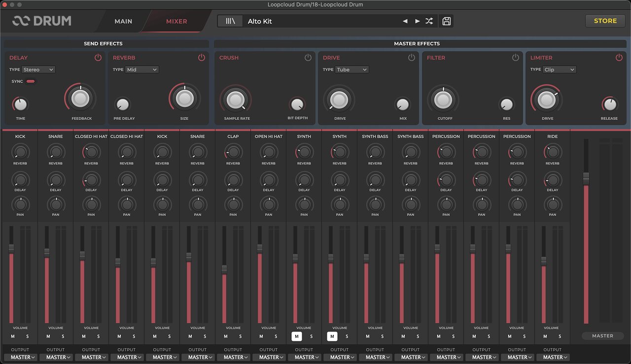Click the Crush bit depth knob
631x364 pixels.
coord(296,104)
